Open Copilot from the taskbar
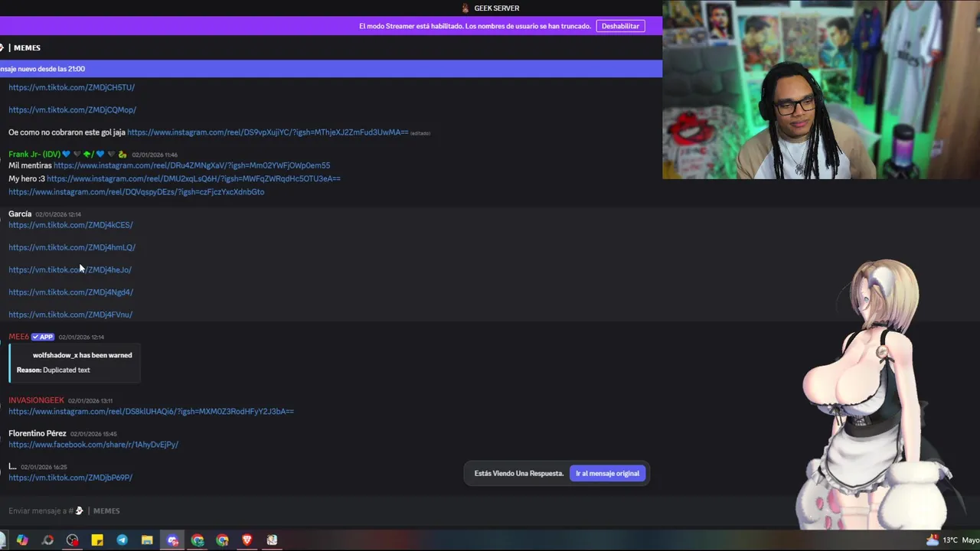 tap(22, 540)
